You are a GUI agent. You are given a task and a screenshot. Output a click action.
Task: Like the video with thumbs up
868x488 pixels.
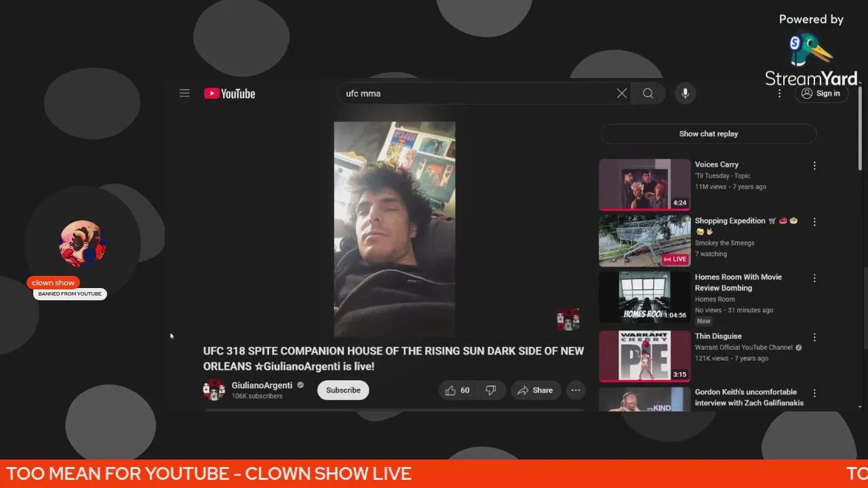[x=458, y=390]
